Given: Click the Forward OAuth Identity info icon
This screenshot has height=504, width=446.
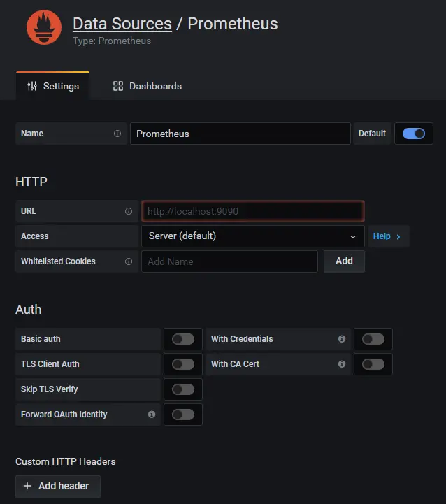Looking at the screenshot, I should 152,415.
